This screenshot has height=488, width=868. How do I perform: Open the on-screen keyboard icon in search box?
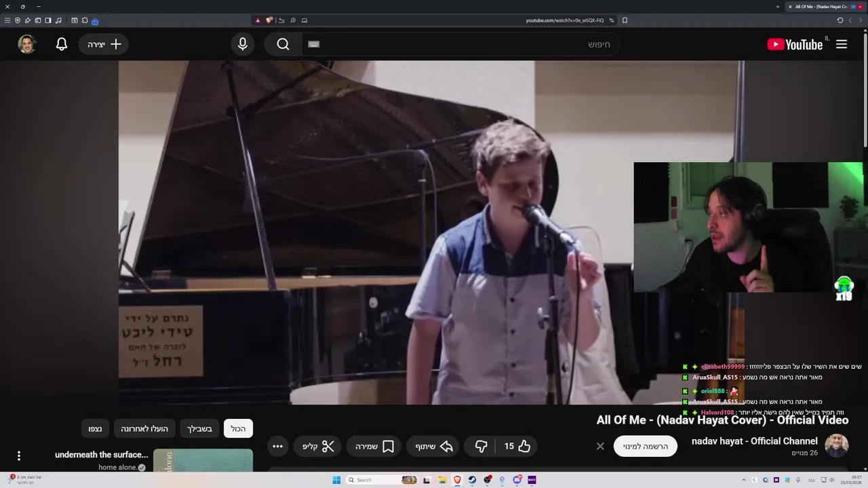point(313,44)
